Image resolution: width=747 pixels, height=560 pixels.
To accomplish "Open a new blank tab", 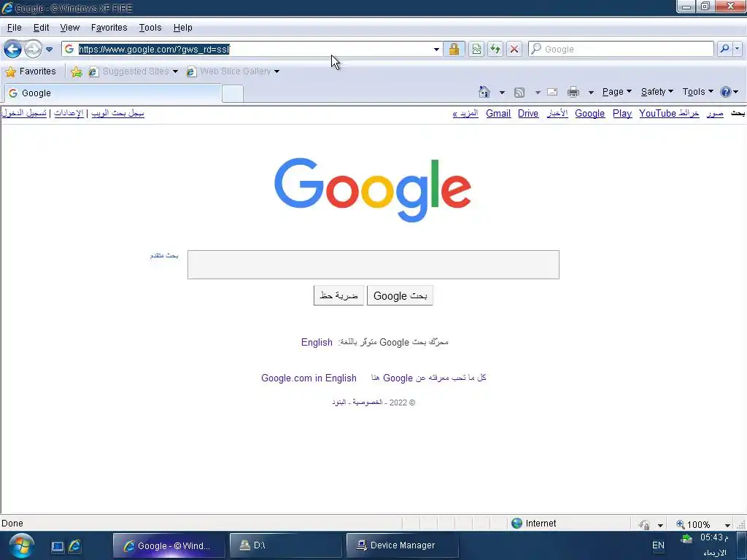I will [233, 93].
